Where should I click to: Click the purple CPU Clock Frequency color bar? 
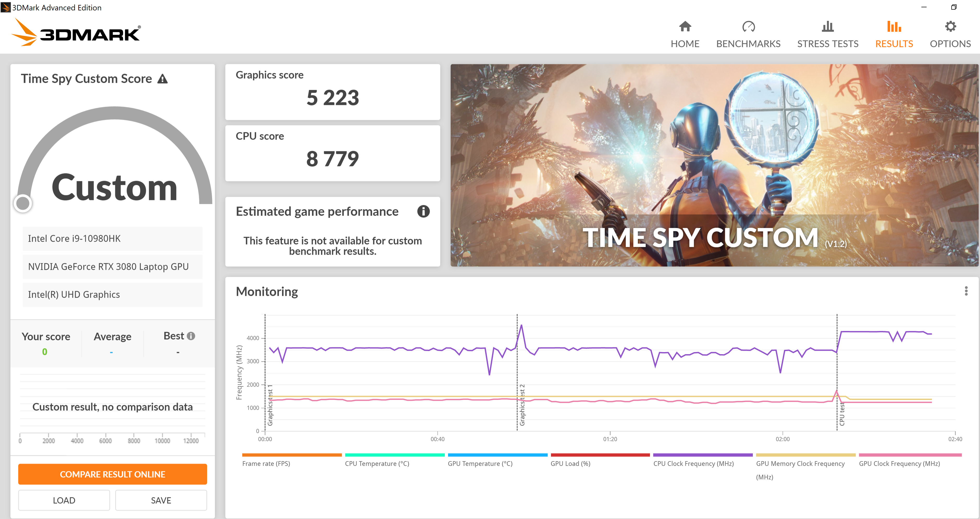click(x=703, y=455)
